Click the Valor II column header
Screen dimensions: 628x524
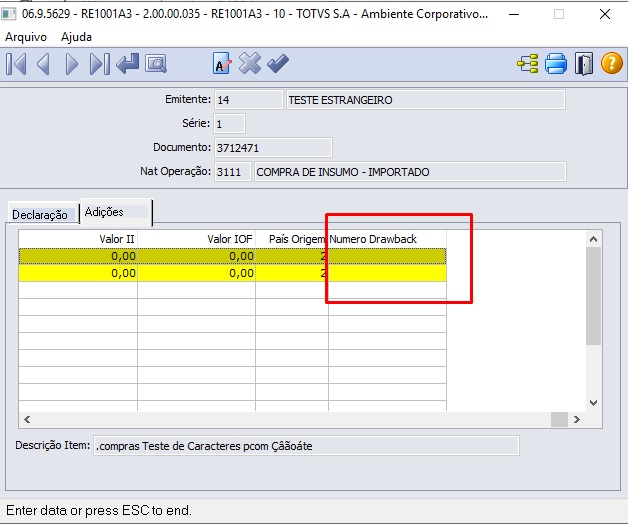[x=78, y=239]
